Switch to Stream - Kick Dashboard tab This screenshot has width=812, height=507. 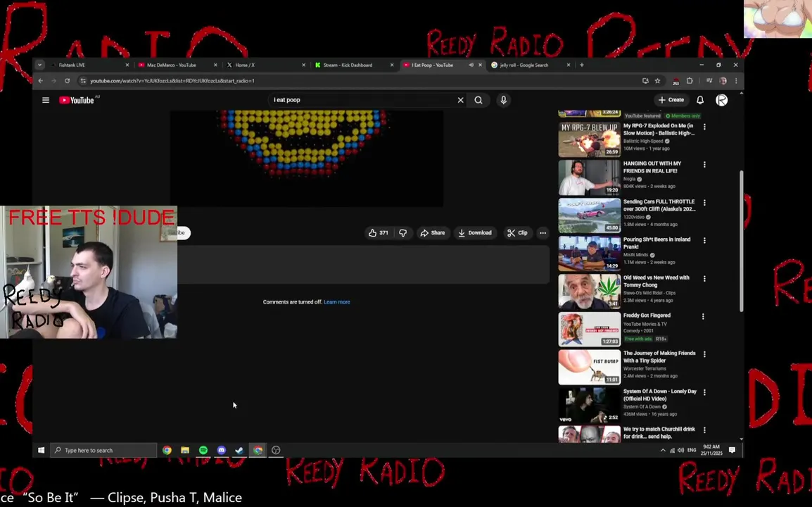(x=353, y=65)
